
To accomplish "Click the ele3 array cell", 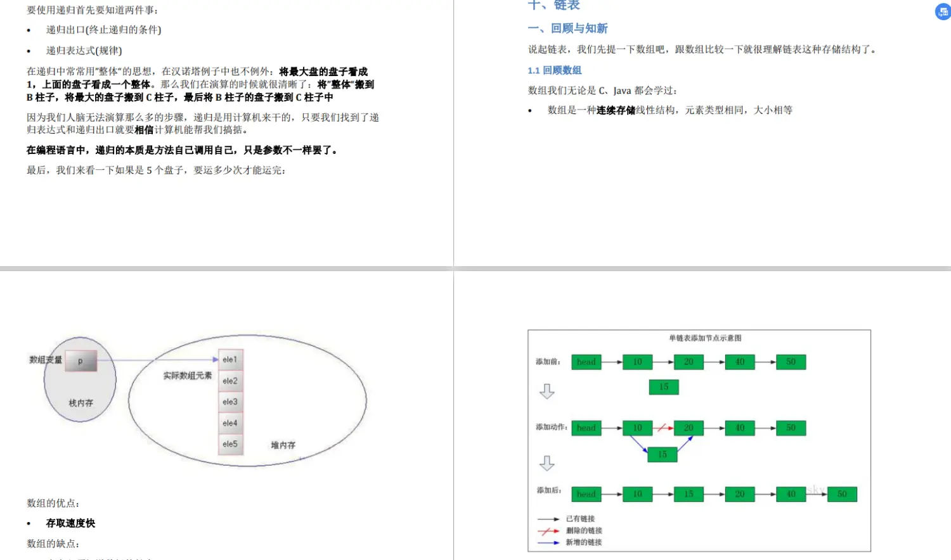I will pos(231,402).
